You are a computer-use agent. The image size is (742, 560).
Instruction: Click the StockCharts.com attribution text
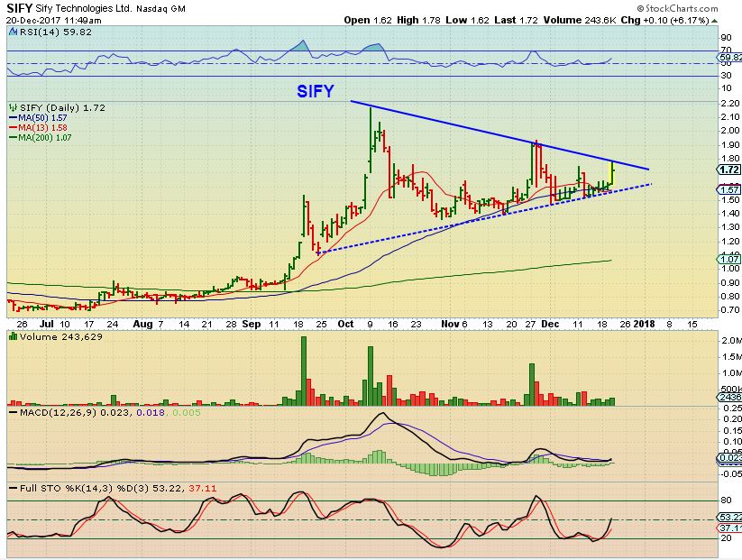[x=677, y=8]
